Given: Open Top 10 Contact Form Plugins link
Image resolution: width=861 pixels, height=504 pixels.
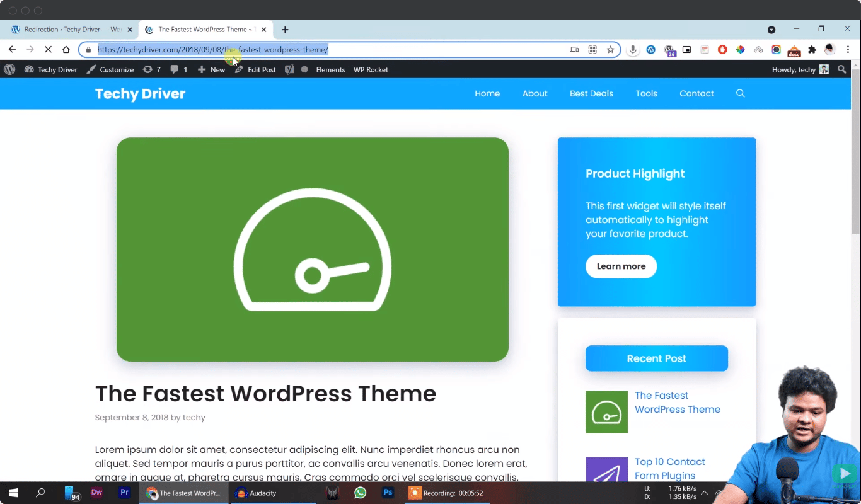Looking at the screenshot, I should coord(669,469).
